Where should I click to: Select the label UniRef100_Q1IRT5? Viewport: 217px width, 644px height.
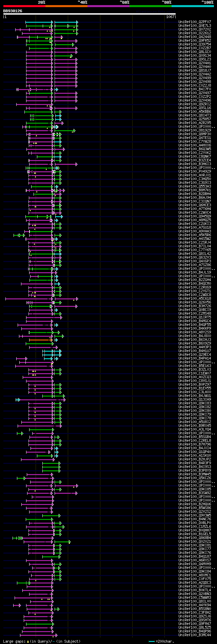[195, 317]
